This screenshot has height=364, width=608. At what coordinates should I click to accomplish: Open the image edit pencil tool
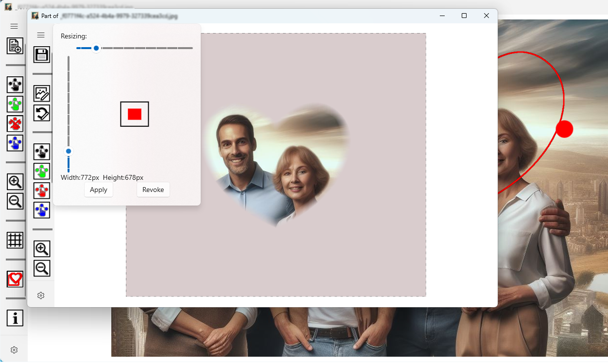[42, 93]
